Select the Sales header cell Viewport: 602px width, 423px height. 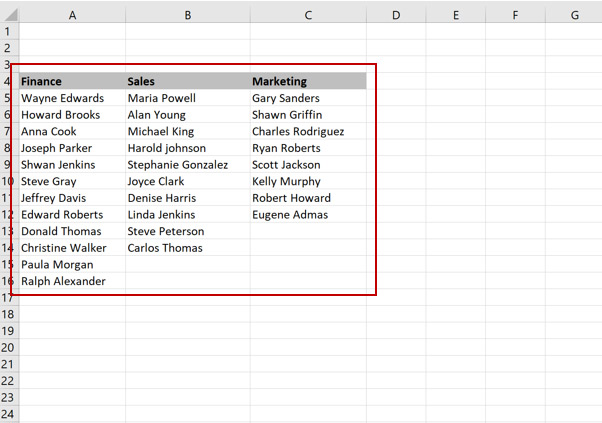point(188,81)
